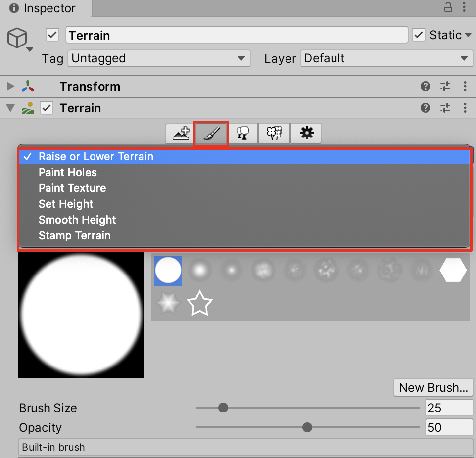Select the Paint Details tool
Viewport: 476px width, 458px height.
pos(274,133)
